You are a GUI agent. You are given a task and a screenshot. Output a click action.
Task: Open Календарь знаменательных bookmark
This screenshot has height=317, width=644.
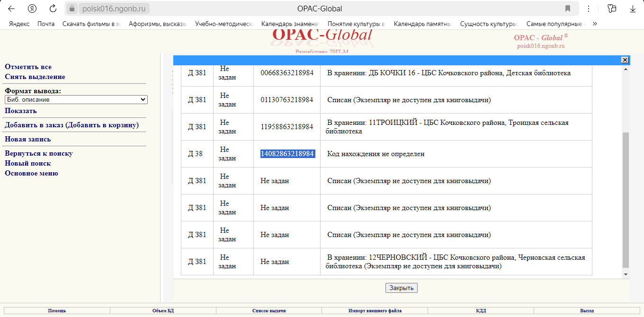point(291,24)
